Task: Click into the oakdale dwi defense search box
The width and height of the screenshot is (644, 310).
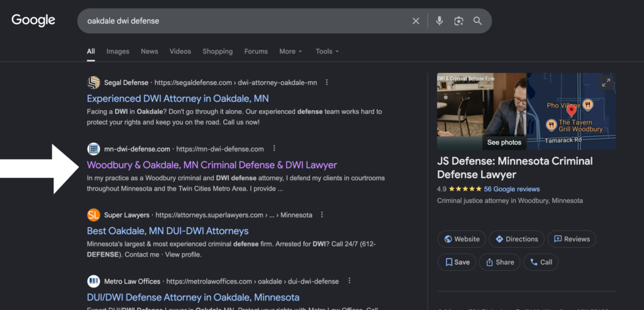Action: tap(247, 21)
